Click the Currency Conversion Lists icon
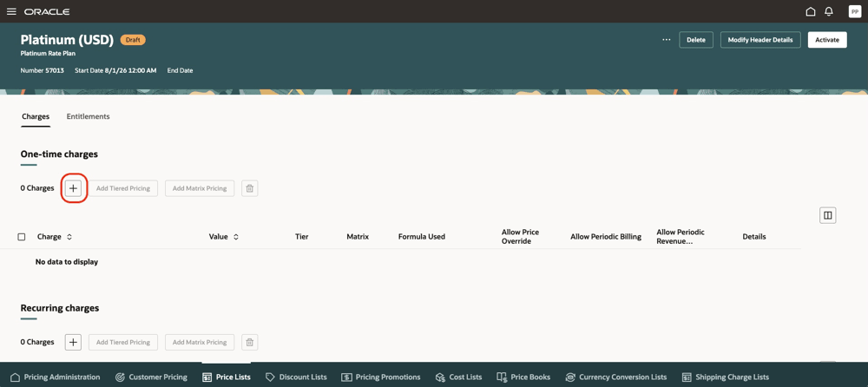The width and height of the screenshot is (868, 387). pyautogui.click(x=570, y=377)
